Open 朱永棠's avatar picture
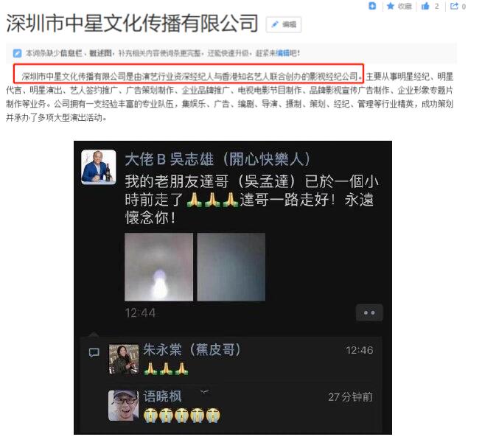The image size is (496, 448). 124,360
